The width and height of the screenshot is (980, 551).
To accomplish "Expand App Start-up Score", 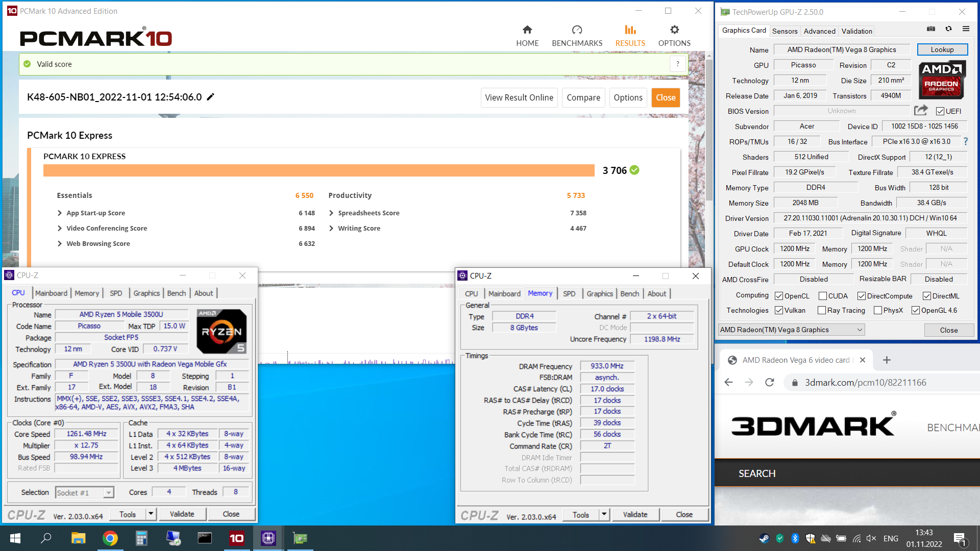I will (x=60, y=213).
